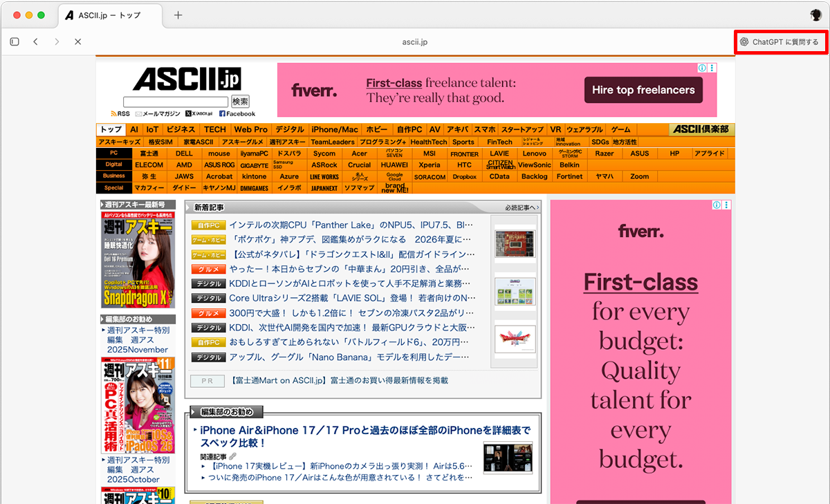Click デジタル tag beside KDDIとローソン article

pos(209,283)
